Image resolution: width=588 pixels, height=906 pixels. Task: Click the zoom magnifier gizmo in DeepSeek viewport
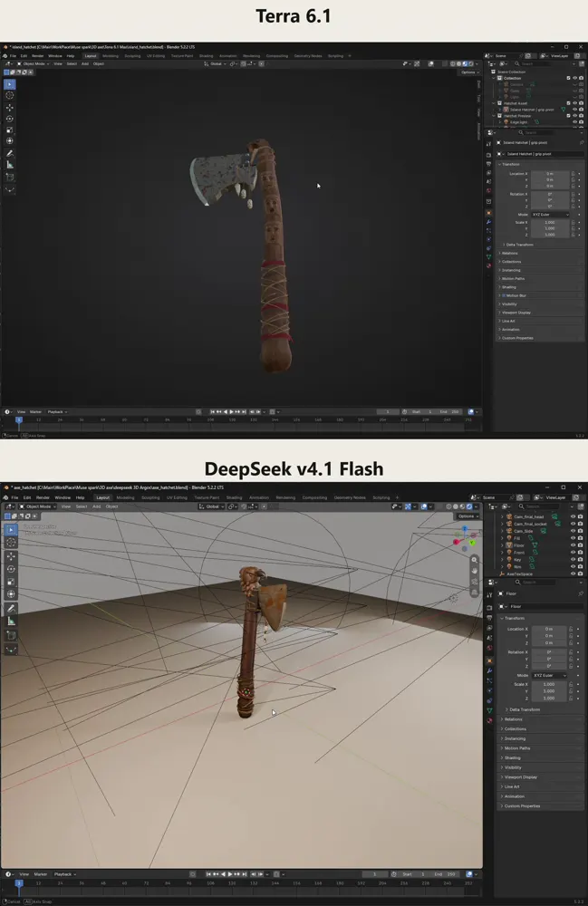point(474,560)
